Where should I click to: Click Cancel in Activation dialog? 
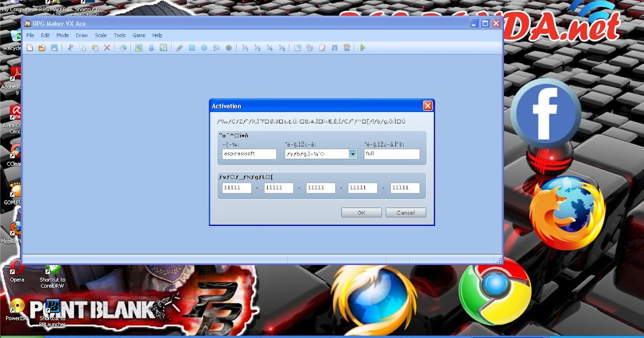tap(406, 213)
